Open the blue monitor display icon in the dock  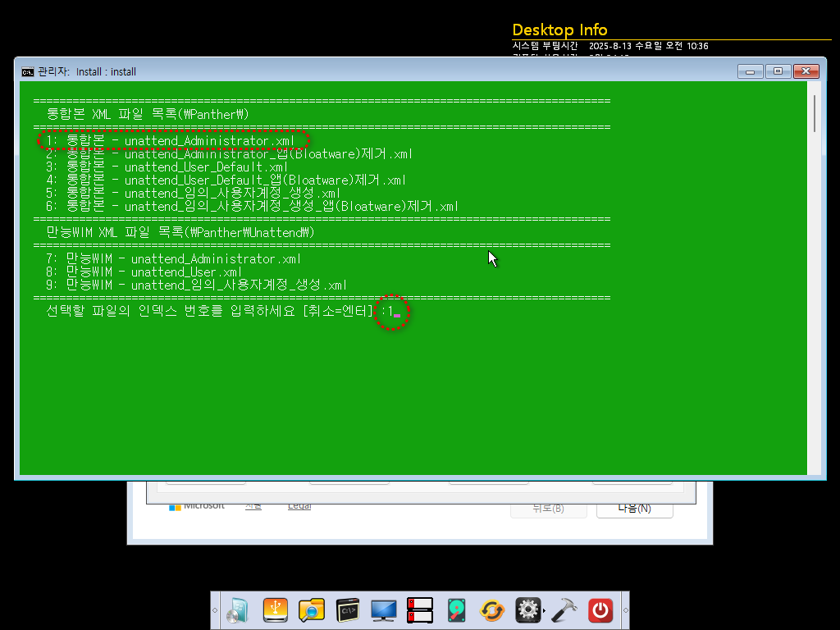point(384,610)
